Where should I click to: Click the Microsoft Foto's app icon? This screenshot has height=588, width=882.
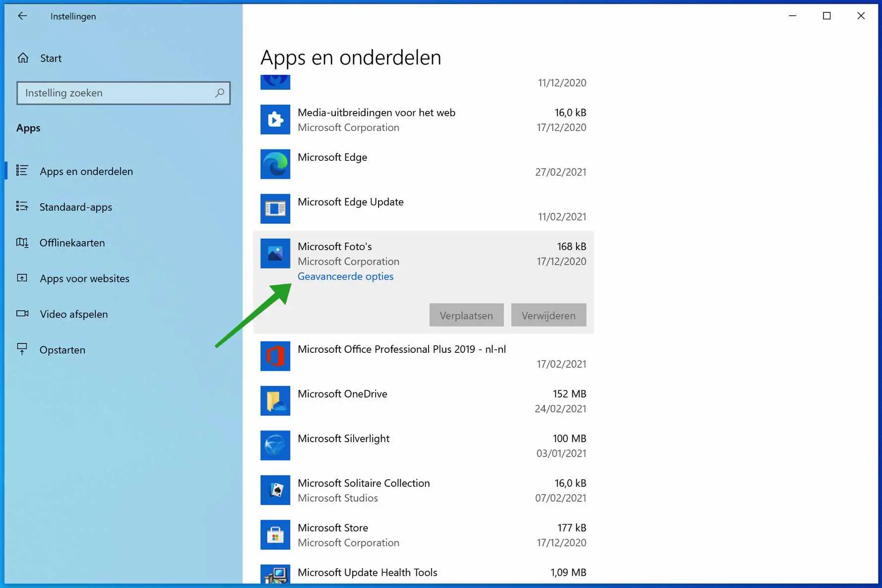point(275,254)
